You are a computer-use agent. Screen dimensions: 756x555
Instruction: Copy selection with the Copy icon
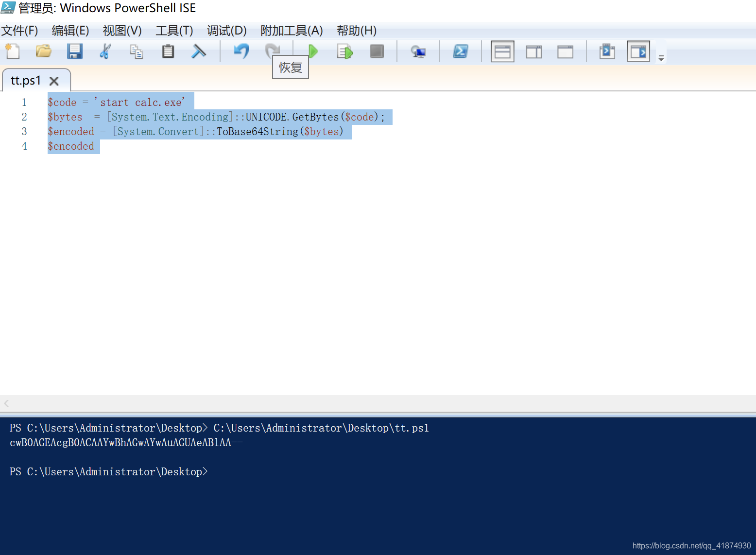[137, 52]
